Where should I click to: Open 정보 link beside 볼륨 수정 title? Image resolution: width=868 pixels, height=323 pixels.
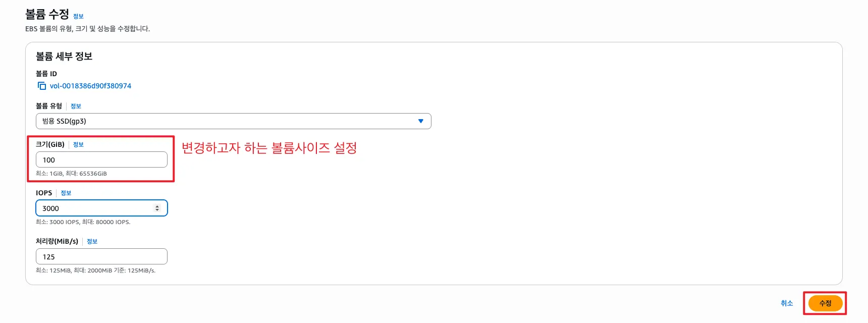[78, 16]
